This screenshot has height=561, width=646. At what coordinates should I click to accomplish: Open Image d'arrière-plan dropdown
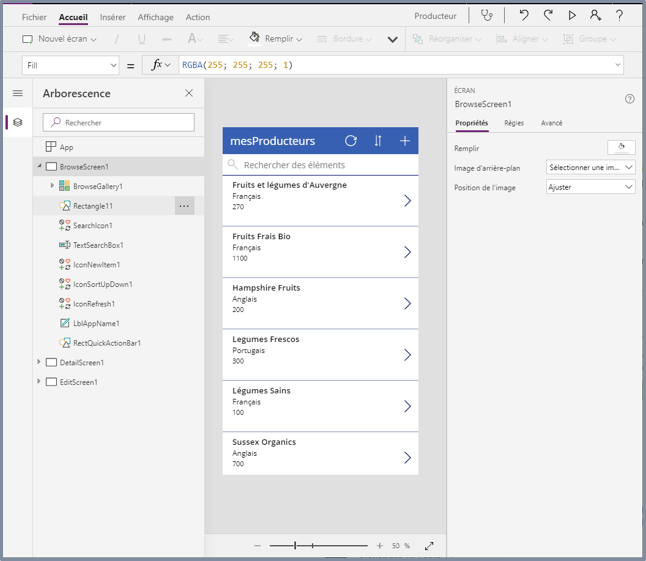(x=590, y=167)
